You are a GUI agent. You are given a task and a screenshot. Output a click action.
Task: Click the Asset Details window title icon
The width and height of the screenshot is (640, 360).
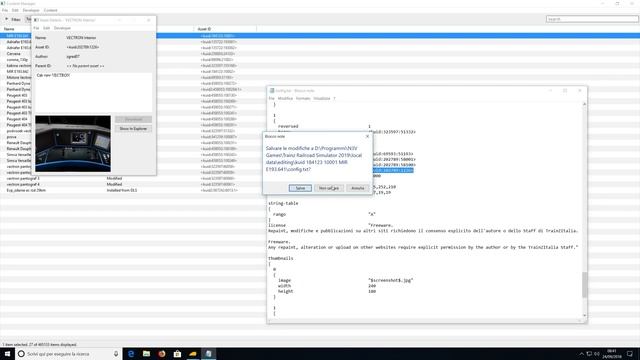36,20
